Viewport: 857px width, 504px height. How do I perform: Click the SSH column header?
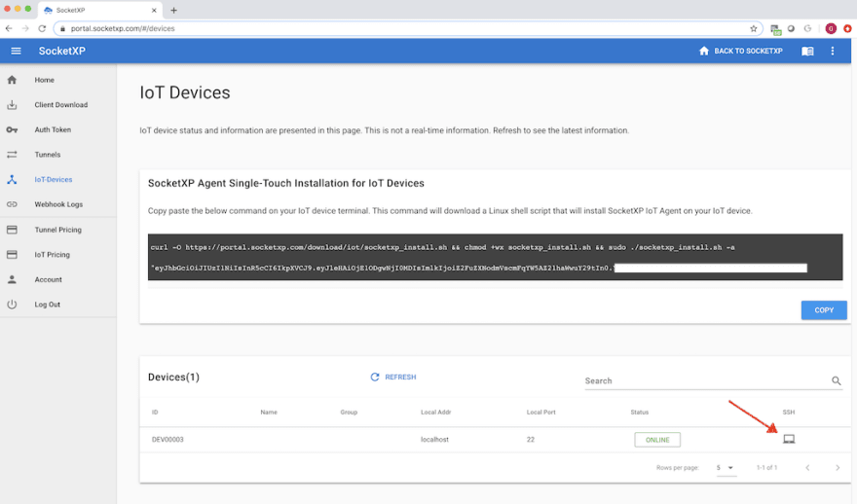pyautogui.click(x=789, y=413)
